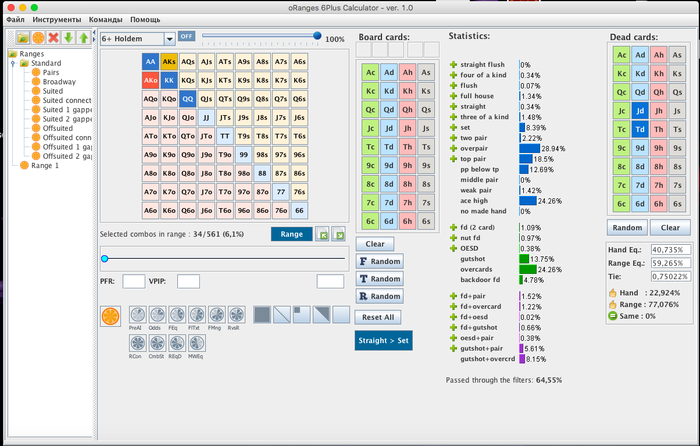Image resolution: width=700 pixels, height=446 pixels.
Task: Click the FlTxt pie chart icon
Action: point(197,315)
